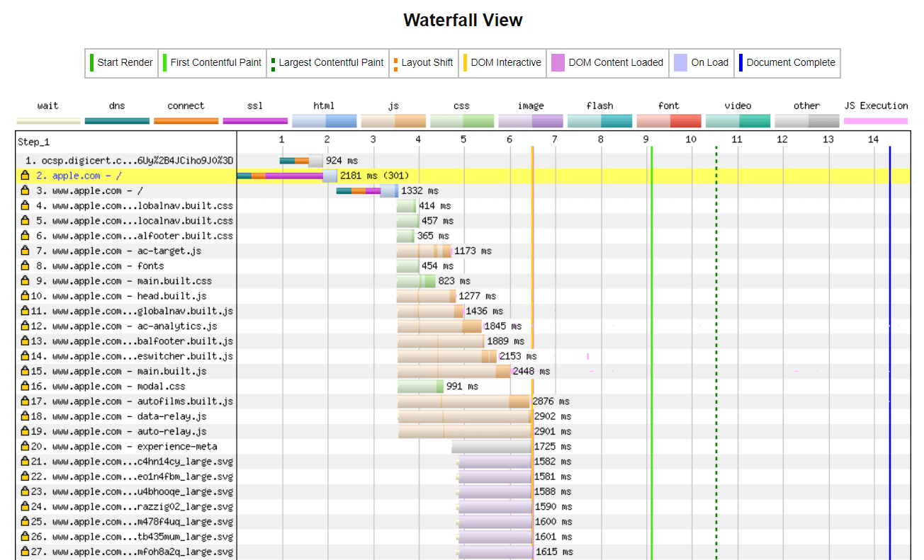Image resolution: width=924 pixels, height=560 pixels.
Task: Click the connect color swatch in the legend
Action: click(186, 121)
